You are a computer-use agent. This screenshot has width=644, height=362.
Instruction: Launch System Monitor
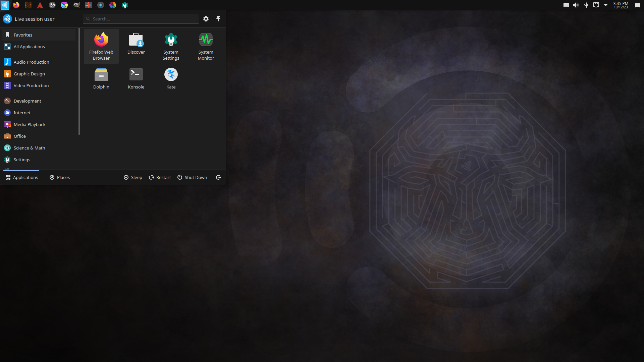(206, 46)
